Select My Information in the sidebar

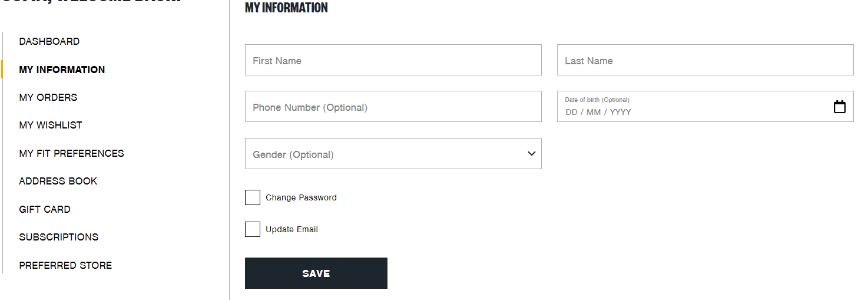pyautogui.click(x=62, y=70)
